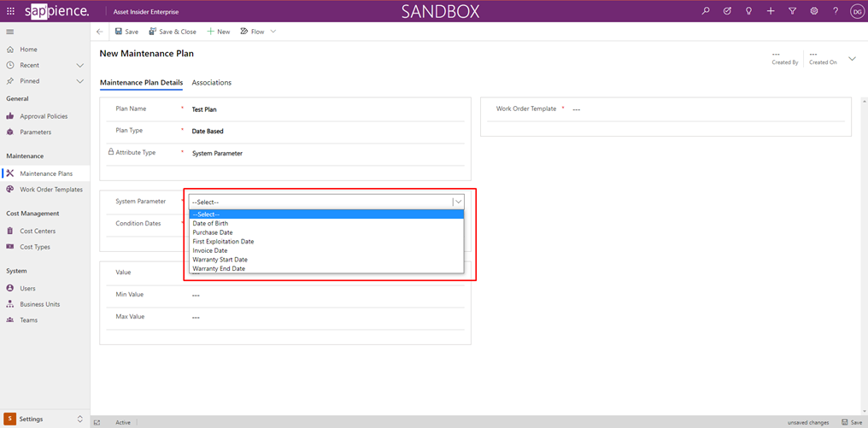Expand the Recent section chevron
Screen dimensions: 868x428
80,65
